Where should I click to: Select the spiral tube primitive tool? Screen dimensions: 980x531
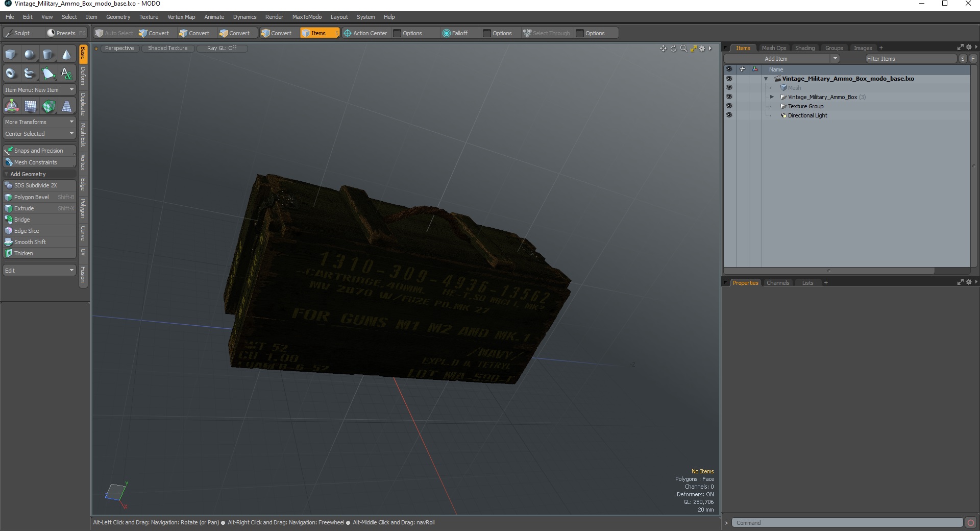point(30,74)
